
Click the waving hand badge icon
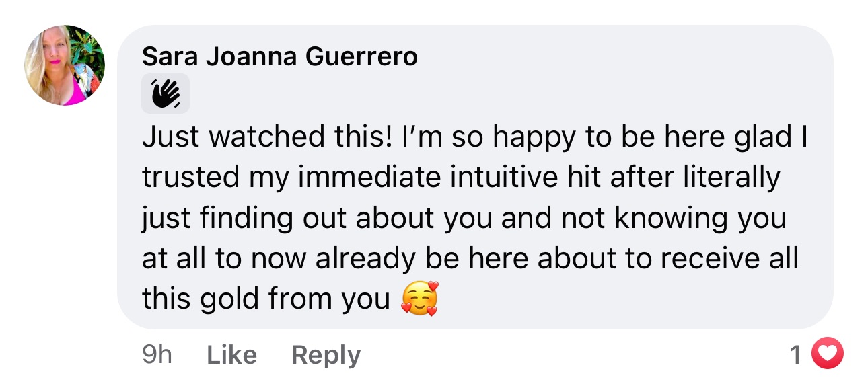(165, 93)
